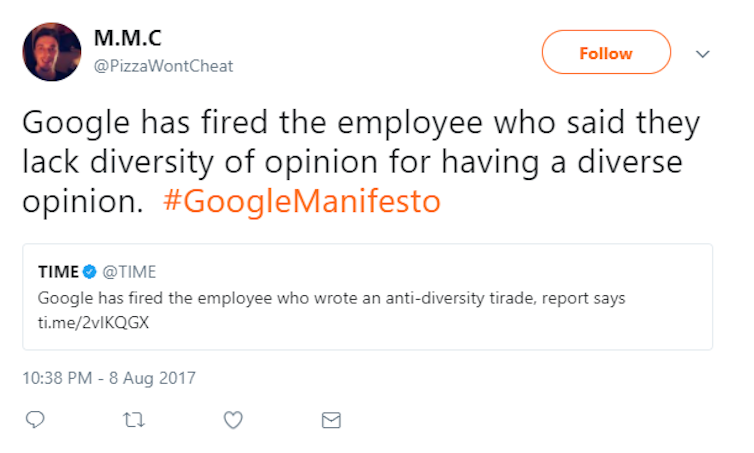
Task: Select the quoted anti-diversity tirade headline text
Action: pos(331,298)
